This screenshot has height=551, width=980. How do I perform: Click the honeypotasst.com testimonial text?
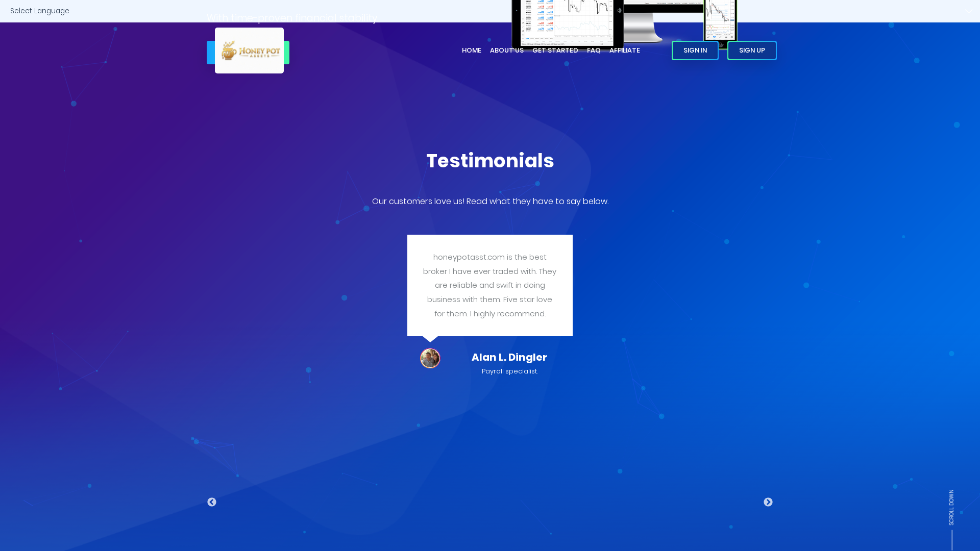[490, 285]
